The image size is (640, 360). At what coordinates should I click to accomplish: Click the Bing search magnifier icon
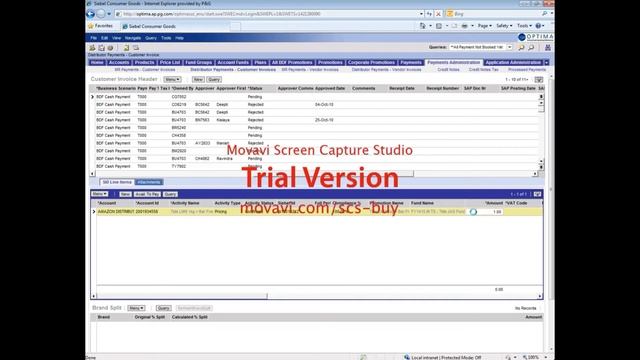point(544,14)
